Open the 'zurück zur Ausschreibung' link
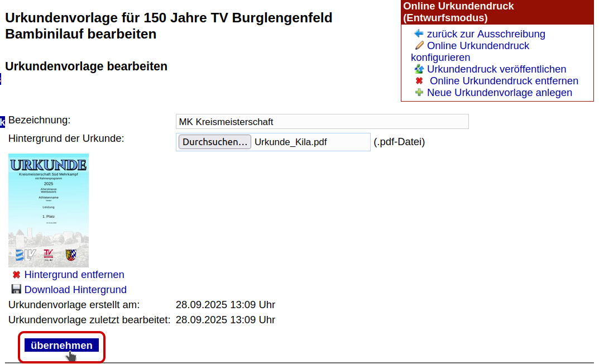 (x=486, y=34)
